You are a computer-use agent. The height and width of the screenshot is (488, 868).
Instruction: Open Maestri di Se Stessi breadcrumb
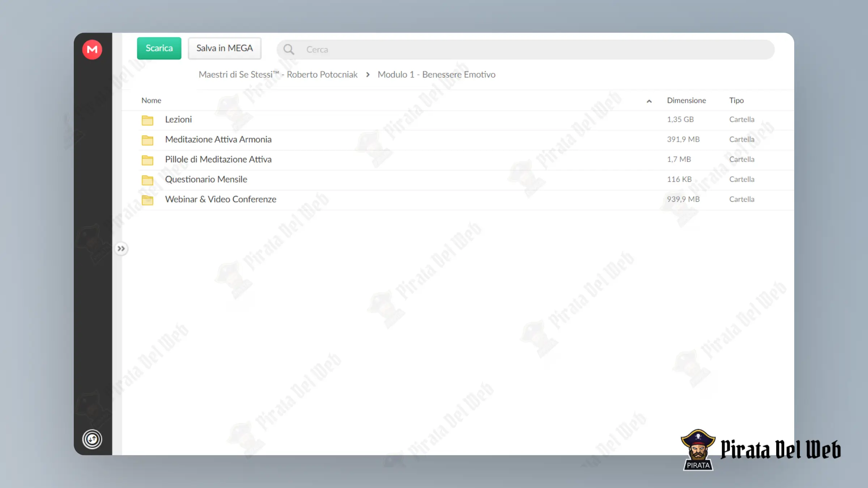tap(278, 74)
